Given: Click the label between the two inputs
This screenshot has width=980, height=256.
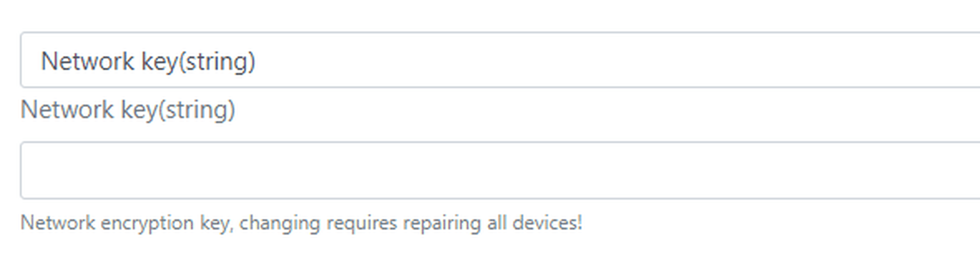Looking at the screenshot, I should click(128, 110).
